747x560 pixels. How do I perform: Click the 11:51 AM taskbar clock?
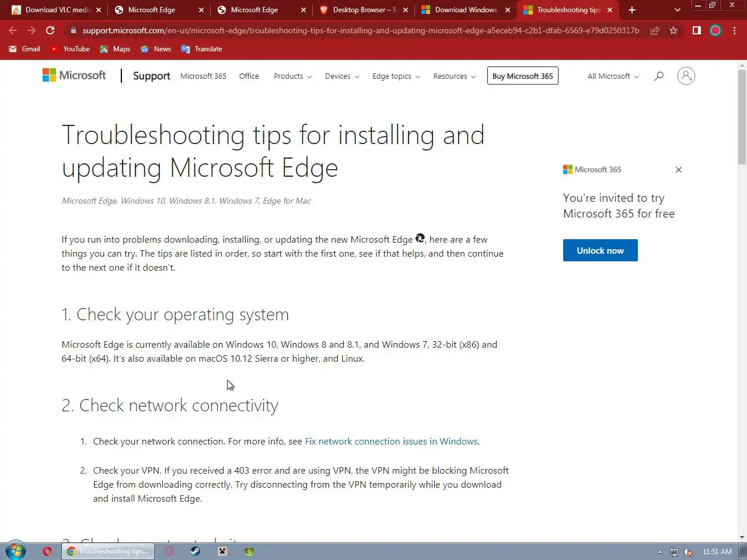pos(717,552)
